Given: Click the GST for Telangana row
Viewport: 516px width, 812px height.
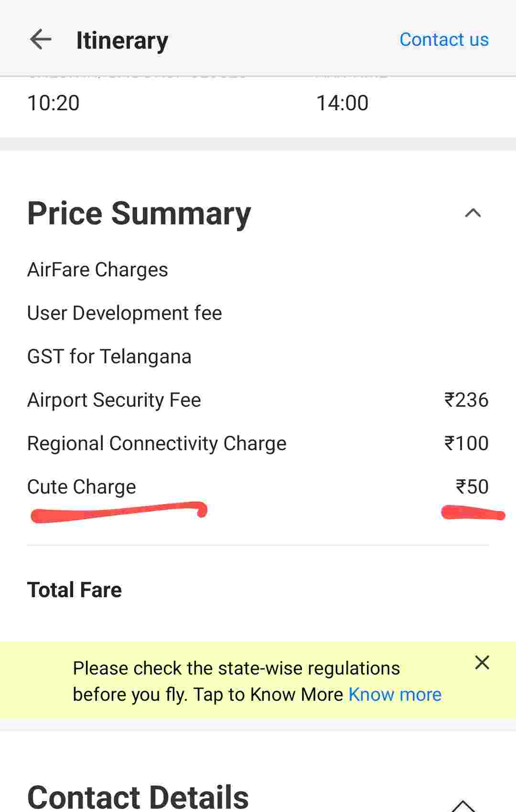Looking at the screenshot, I should tap(109, 357).
